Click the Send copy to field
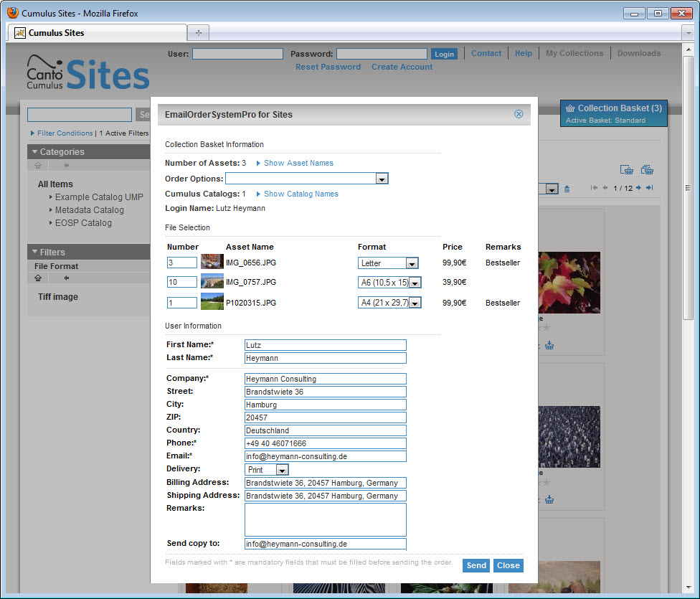700x599 pixels. point(326,544)
